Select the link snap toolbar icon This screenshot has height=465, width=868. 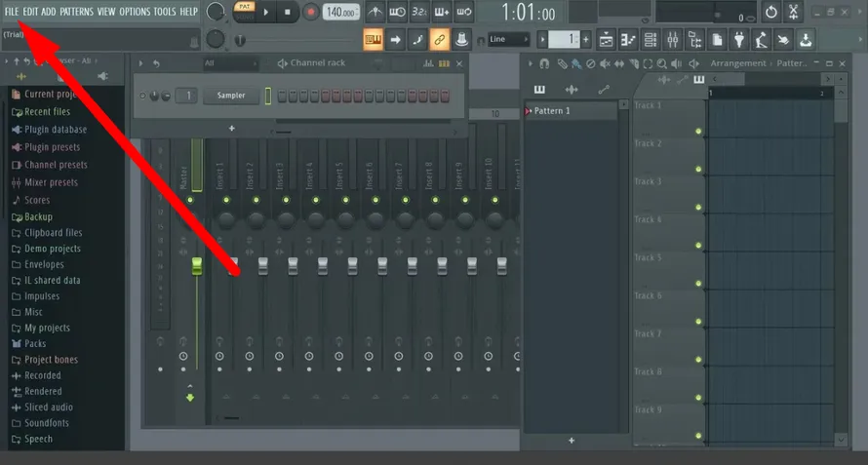[439, 39]
